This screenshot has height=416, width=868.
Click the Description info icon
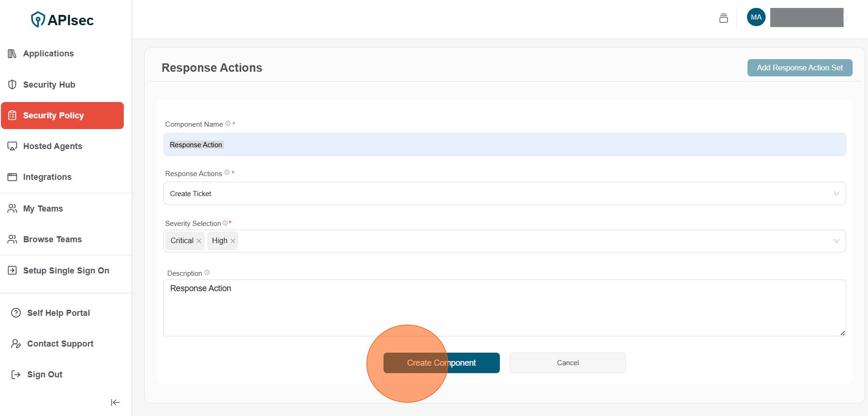pyautogui.click(x=207, y=273)
